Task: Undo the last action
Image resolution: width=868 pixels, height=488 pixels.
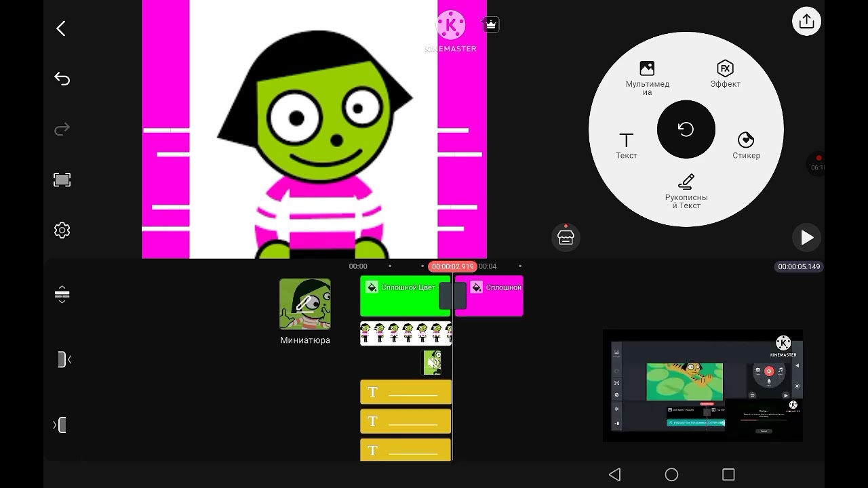Action: tap(62, 79)
